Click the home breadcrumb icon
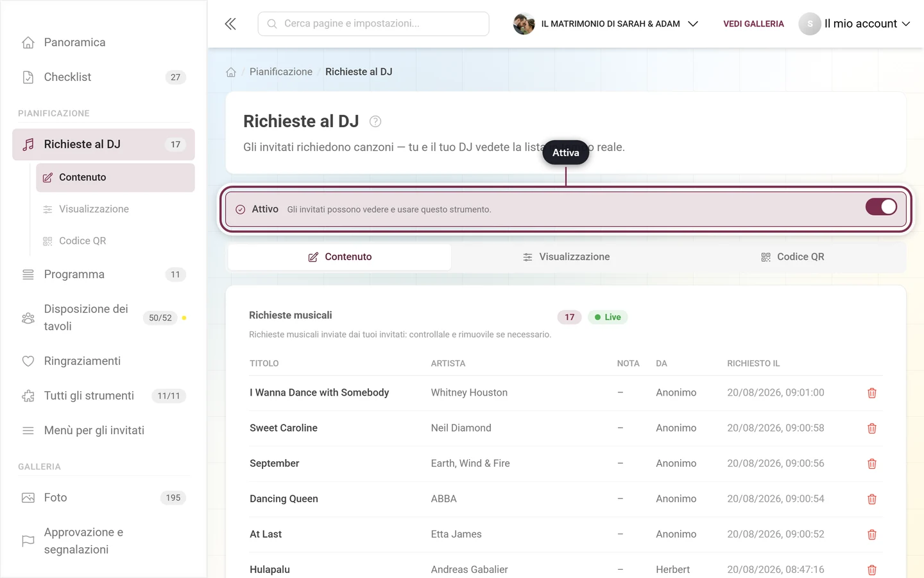The width and height of the screenshot is (924, 578). click(x=231, y=72)
